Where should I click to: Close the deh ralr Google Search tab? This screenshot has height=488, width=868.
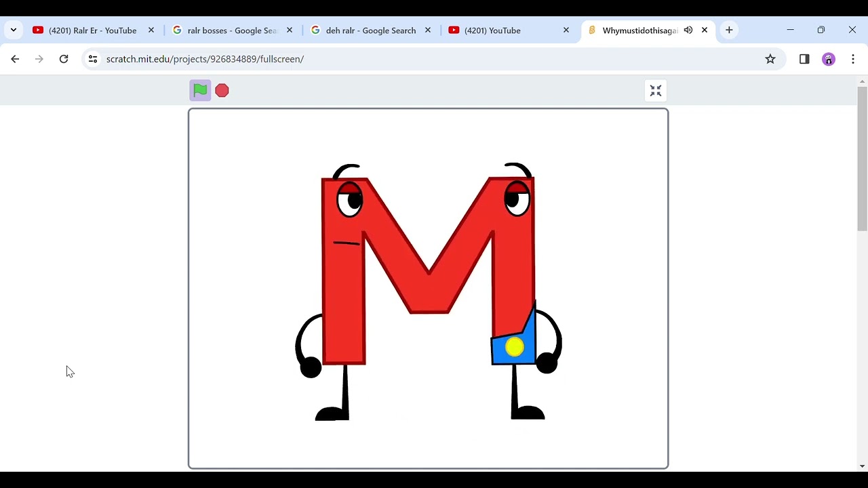pyautogui.click(x=428, y=30)
